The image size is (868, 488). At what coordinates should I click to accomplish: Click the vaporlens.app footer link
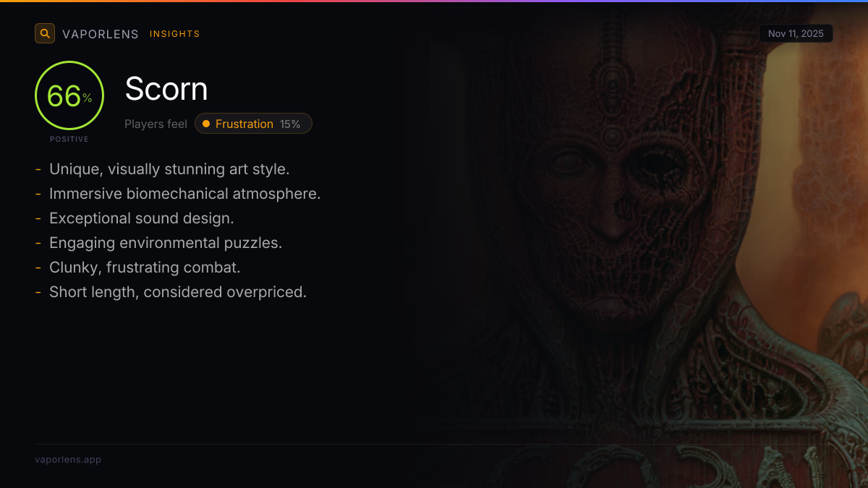[68, 460]
